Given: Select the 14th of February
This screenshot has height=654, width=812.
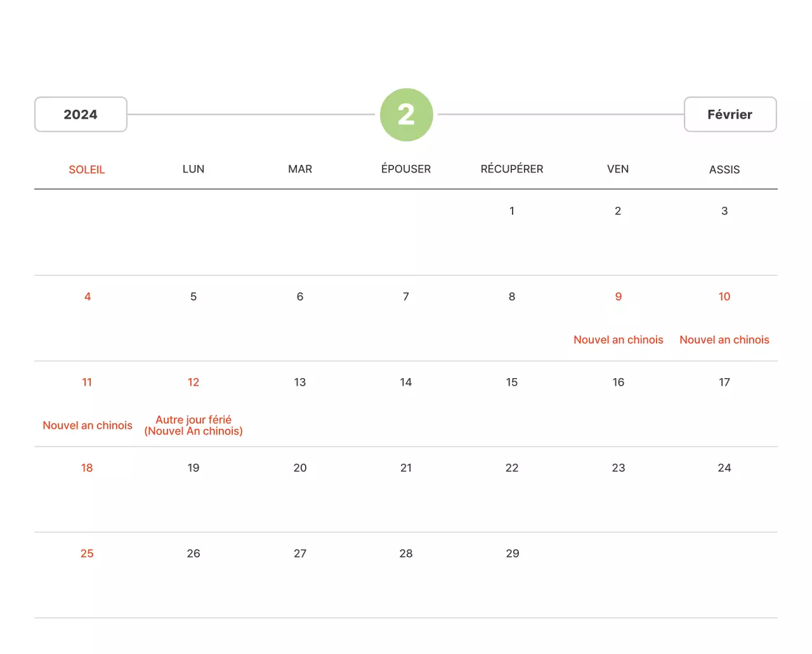Looking at the screenshot, I should click(x=406, y=383).
